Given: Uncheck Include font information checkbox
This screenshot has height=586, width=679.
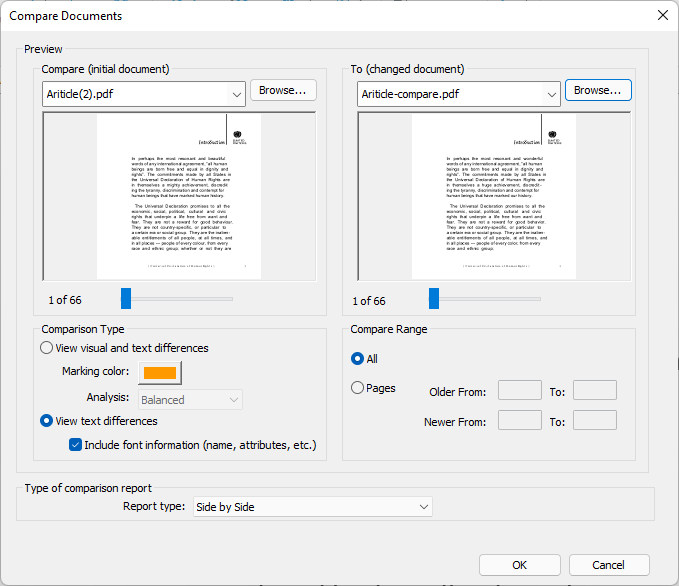Looking at the screenshot, I should click(75, 445).
